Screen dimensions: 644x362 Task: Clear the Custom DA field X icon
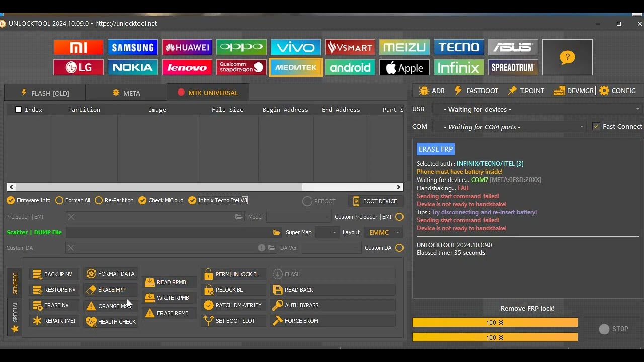click(71, 248)
